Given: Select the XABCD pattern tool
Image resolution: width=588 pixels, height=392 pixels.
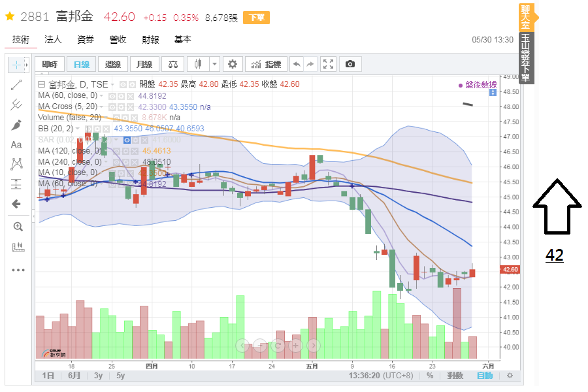Looking at the screenshot, I should point(16,164).
